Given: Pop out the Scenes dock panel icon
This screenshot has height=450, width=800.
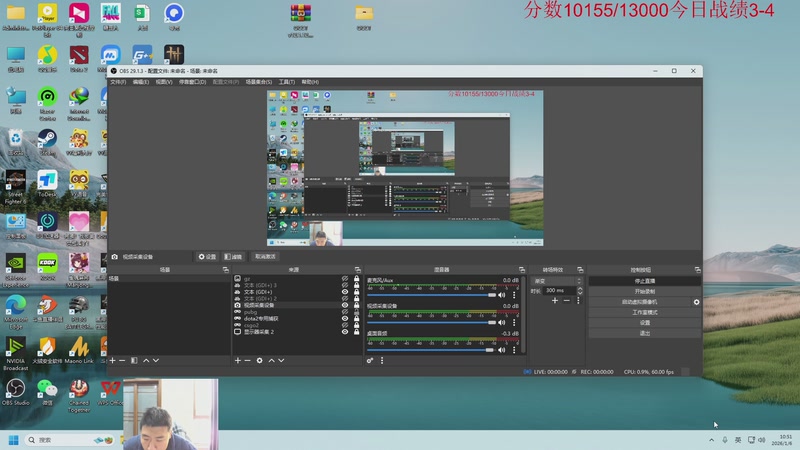Looking at the screenshot, I should pos(226,269).
